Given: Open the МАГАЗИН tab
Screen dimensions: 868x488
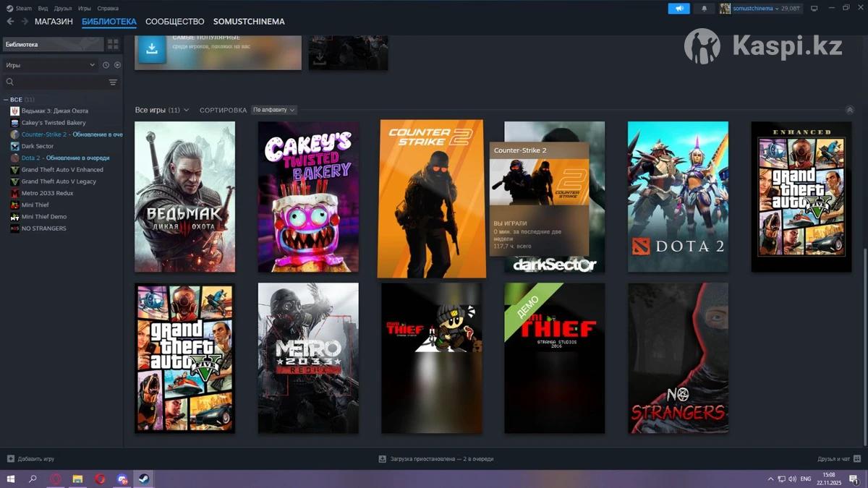Looking at the screenshot, I should [54, 22].
